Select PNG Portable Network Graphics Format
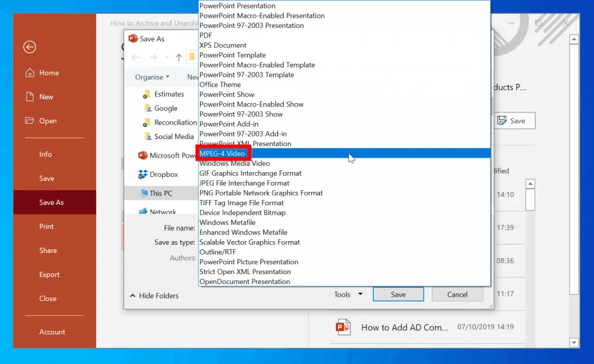The image size is (594, 364). tap(345, 192)
